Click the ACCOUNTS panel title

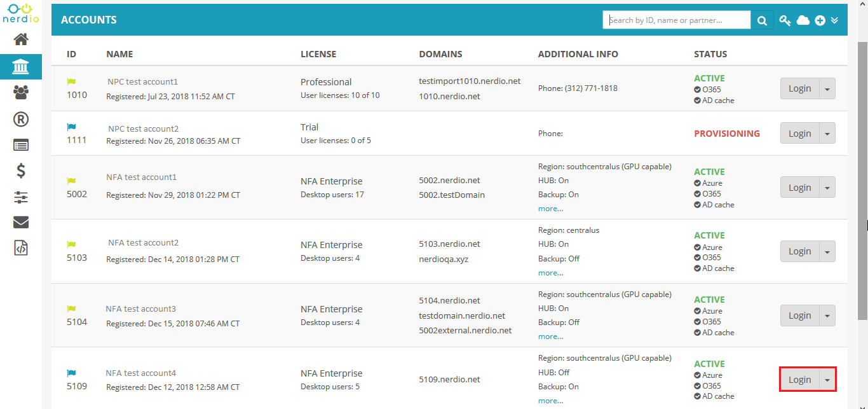point(89,20)
